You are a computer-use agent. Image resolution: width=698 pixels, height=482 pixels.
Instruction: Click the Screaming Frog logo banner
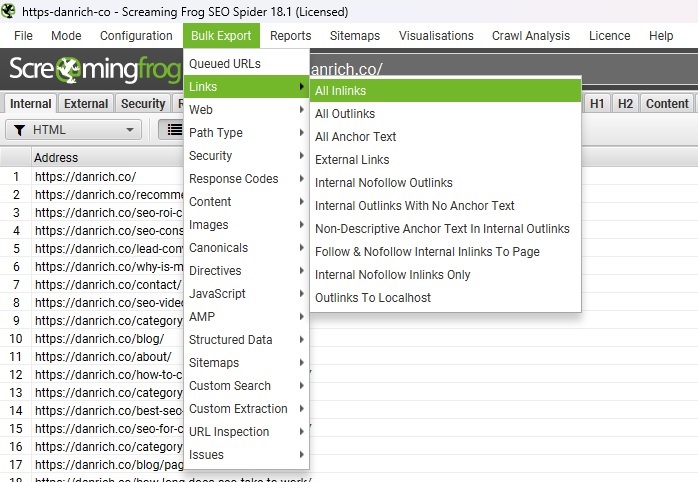point(93,69)
